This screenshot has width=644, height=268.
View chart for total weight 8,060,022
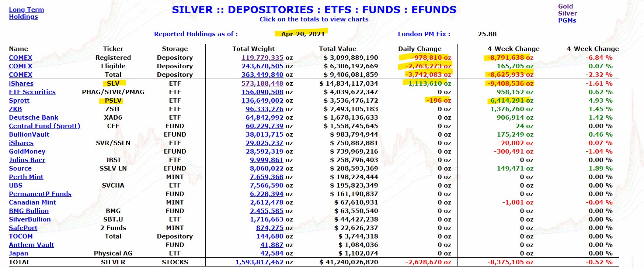tap(267, 168)
